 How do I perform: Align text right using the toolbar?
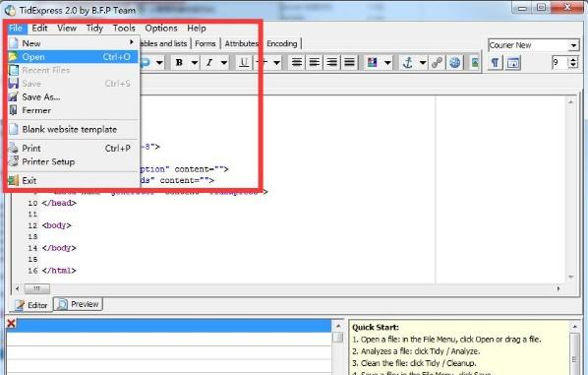[332, 62]
